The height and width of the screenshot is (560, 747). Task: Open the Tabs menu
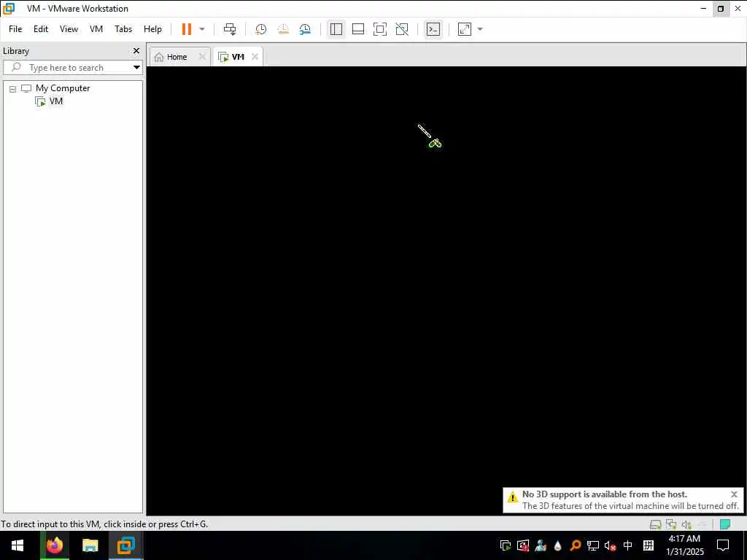(123, 29)
